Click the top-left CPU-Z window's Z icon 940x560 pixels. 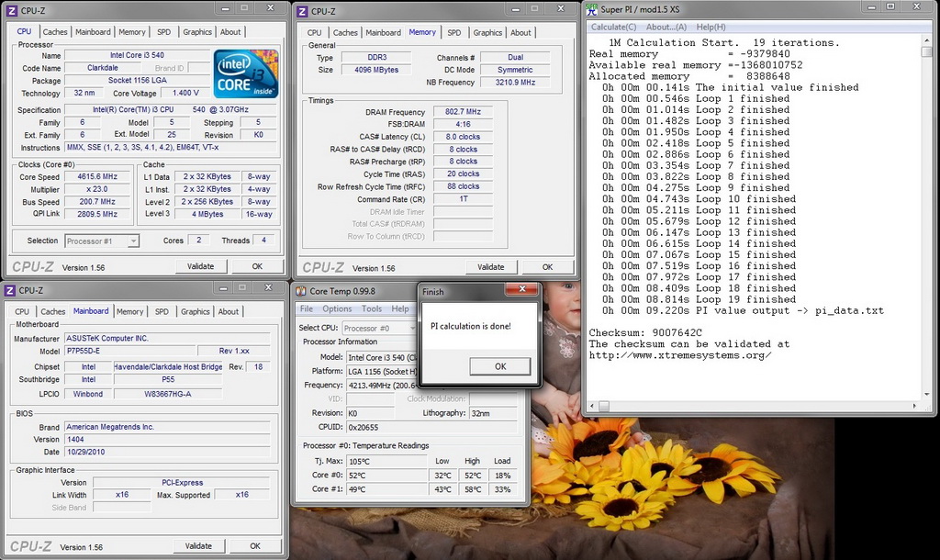11,10
